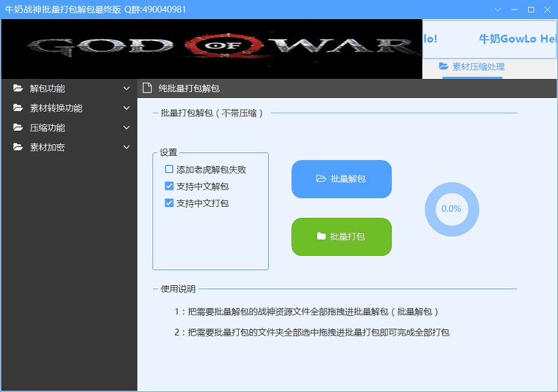
Task: Click the 0.0% circular progress ring
Action: [452, 209]
